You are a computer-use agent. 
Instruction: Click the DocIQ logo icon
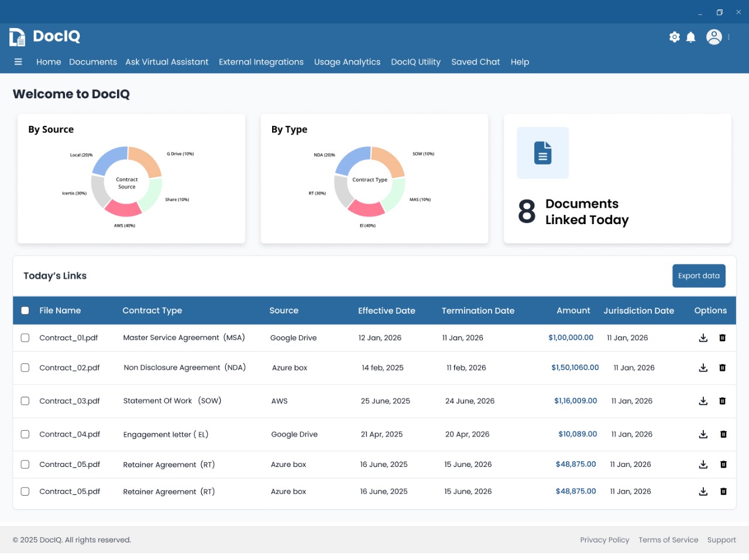tap(17, 37)
